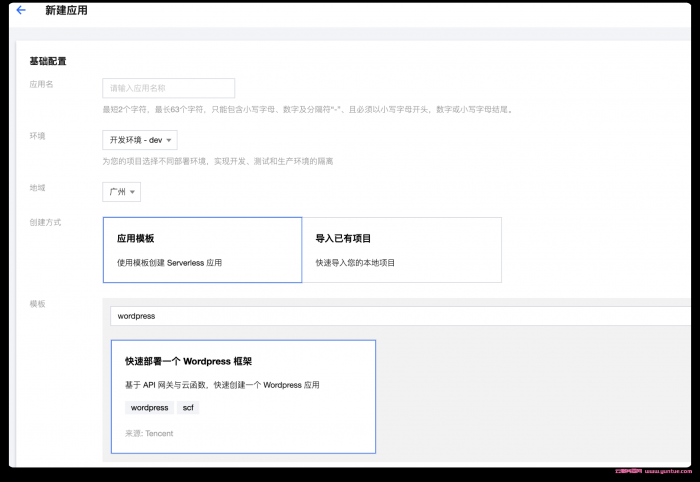The width and height of the screenshot is (700, 482).
Task: Click the scf tag on the template card
Action: [189, 408]
